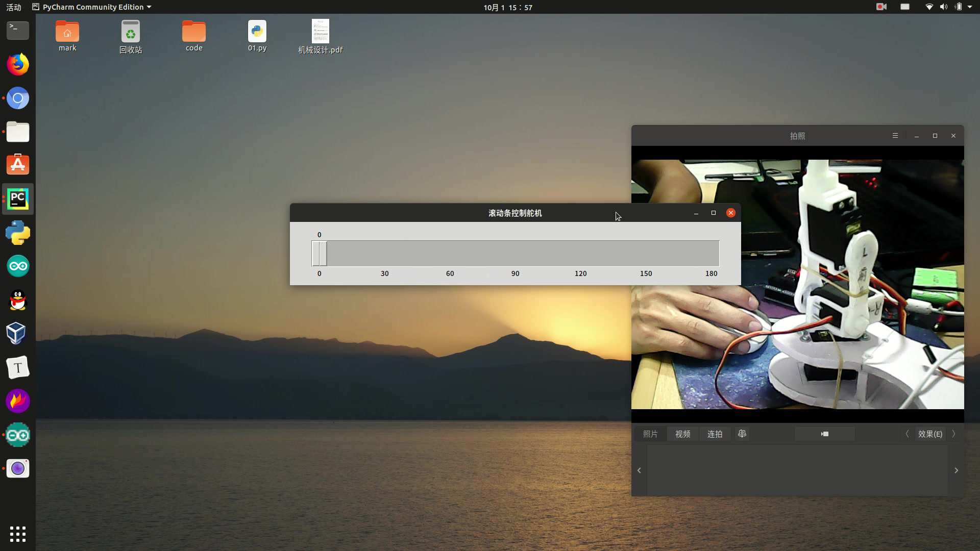
Task: Launch PyCharm from the dock
Action: pos(18,199)
